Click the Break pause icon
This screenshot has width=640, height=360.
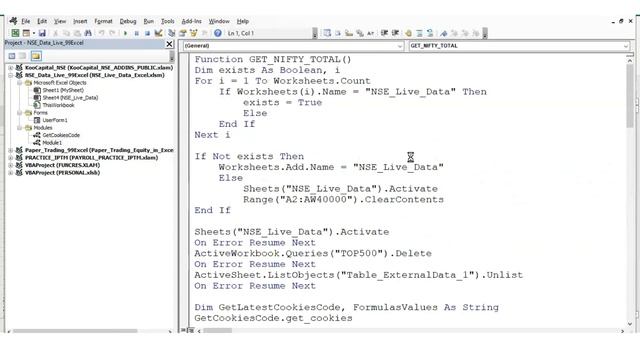coord(136,33)
